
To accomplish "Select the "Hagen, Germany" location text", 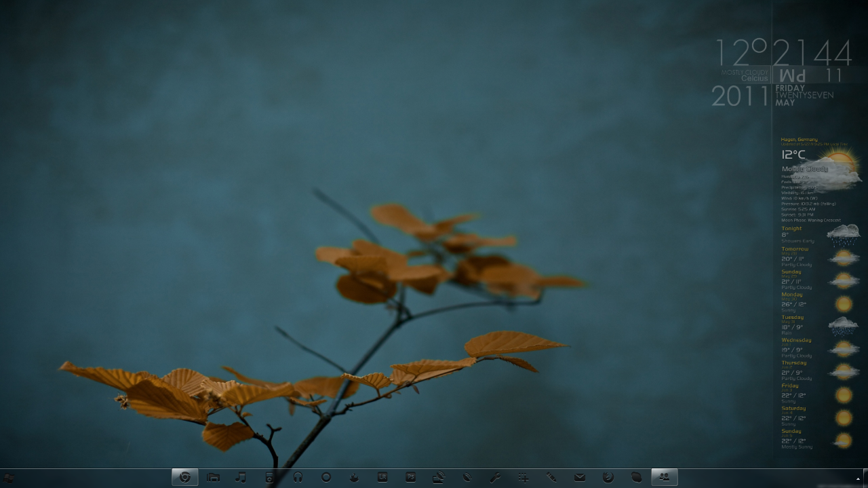I will (x=799, y=140).
